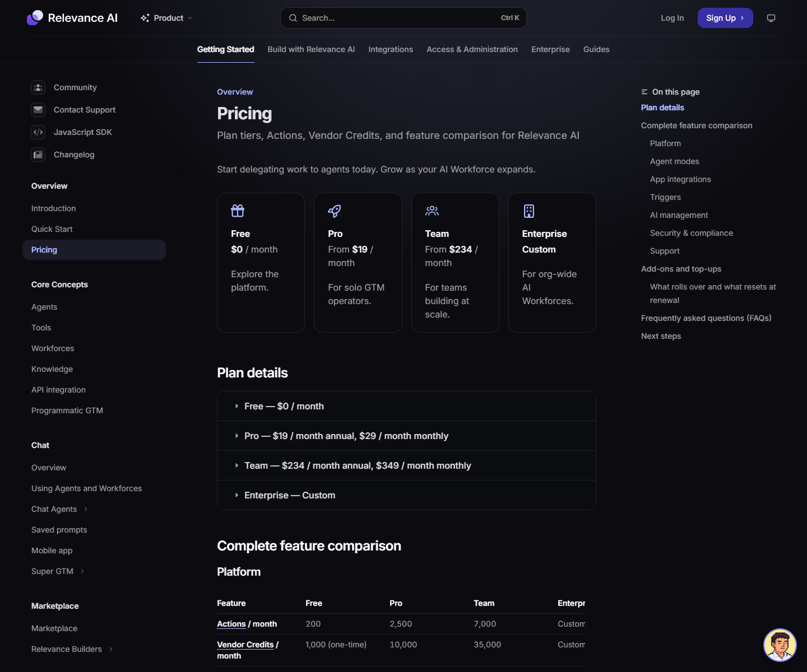Expand the Chat Agents submenu chevron
807x672 pixels.
(x=86, y=509)
